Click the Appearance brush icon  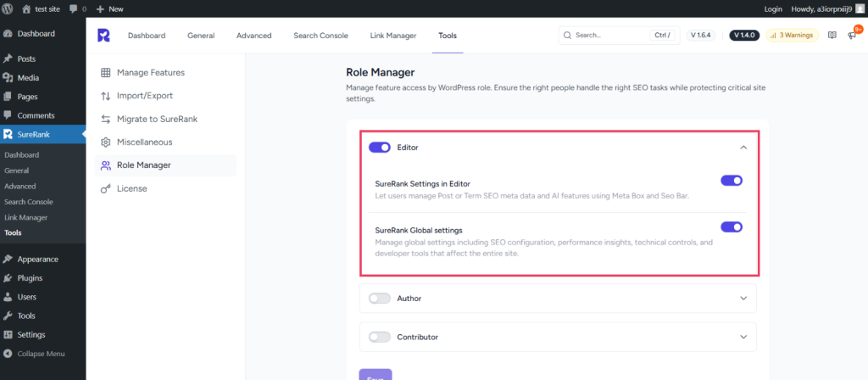pos(8,260)
